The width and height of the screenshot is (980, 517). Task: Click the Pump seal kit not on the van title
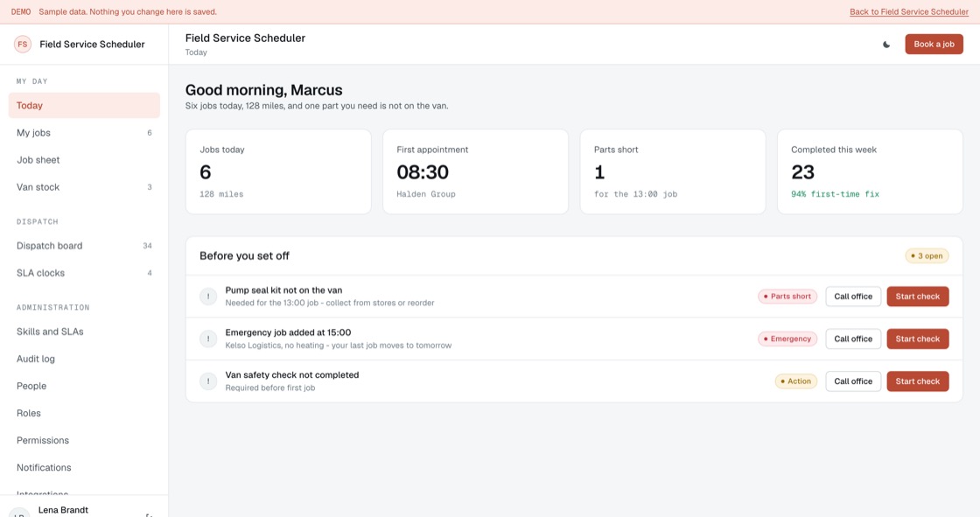pyautogui.click(x=283, y=290)
